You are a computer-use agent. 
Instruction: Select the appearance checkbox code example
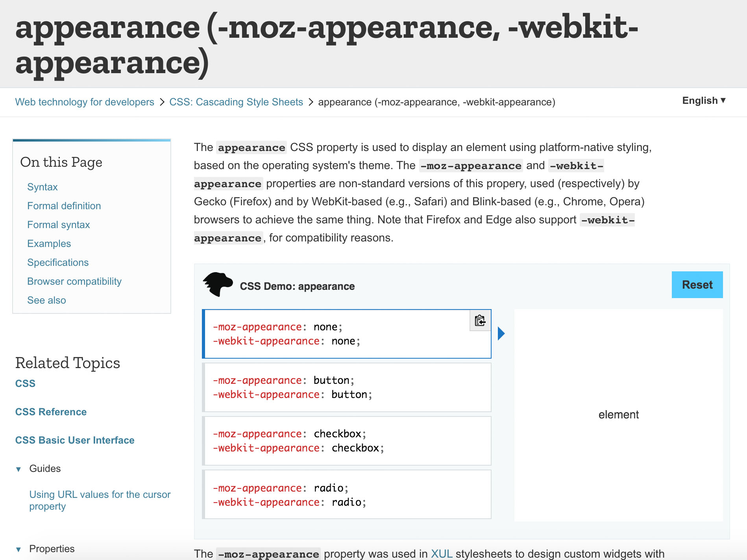(x=347, y=441)
